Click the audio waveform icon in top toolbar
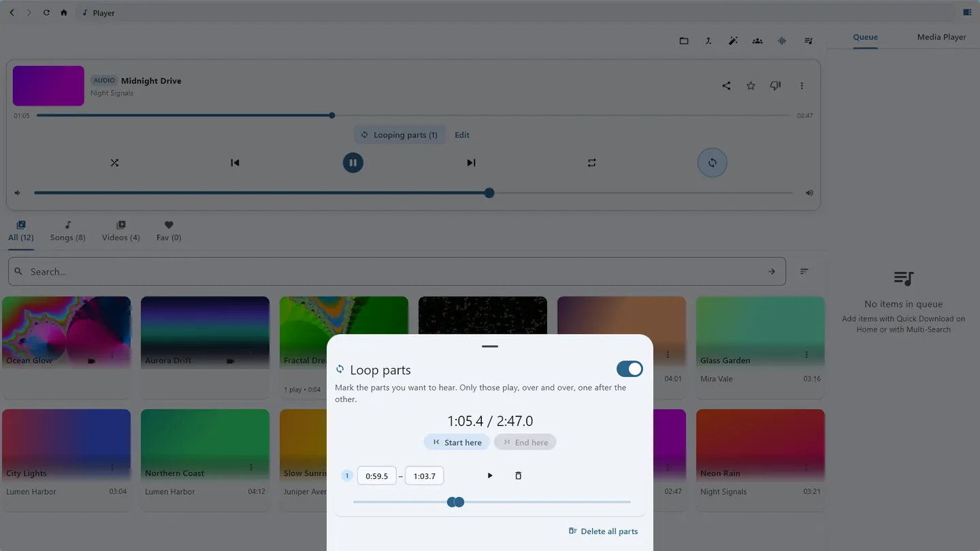The width and height of the screenshot is (980, 551). pos(782,41)
